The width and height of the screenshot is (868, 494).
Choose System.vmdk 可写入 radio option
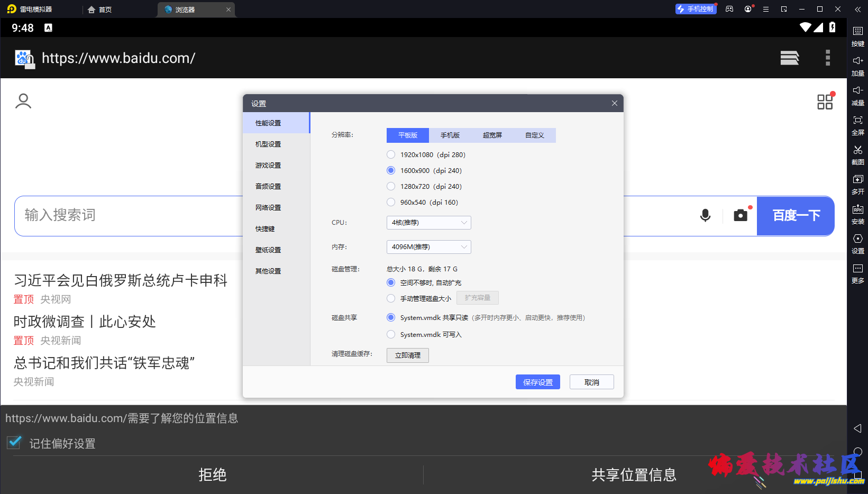[391, 334]
